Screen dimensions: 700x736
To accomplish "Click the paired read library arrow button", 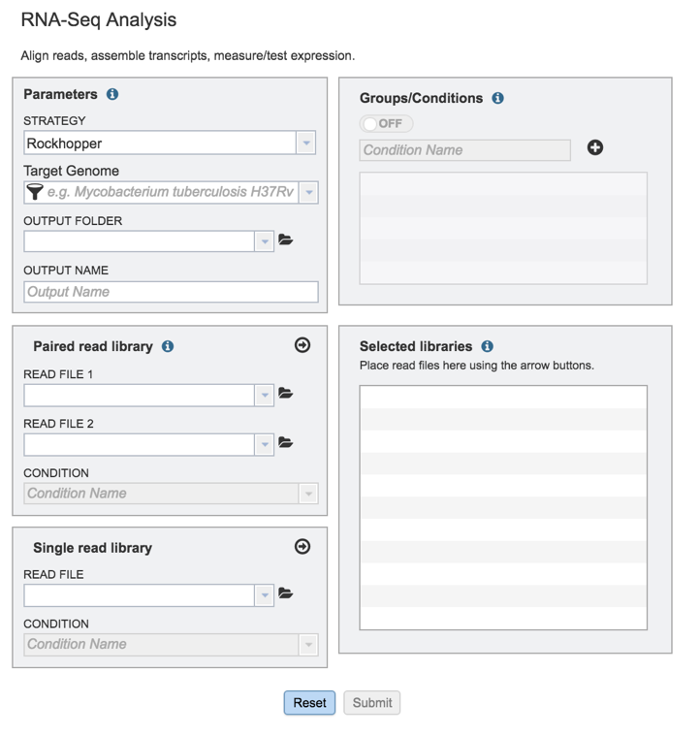I will [x=302, y=345].
